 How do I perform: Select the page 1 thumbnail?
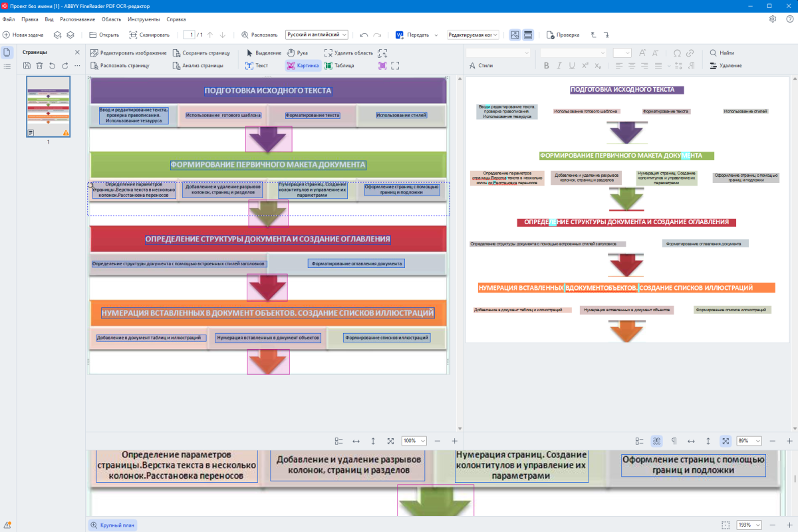pyautogui.click(x=48, y=106)
